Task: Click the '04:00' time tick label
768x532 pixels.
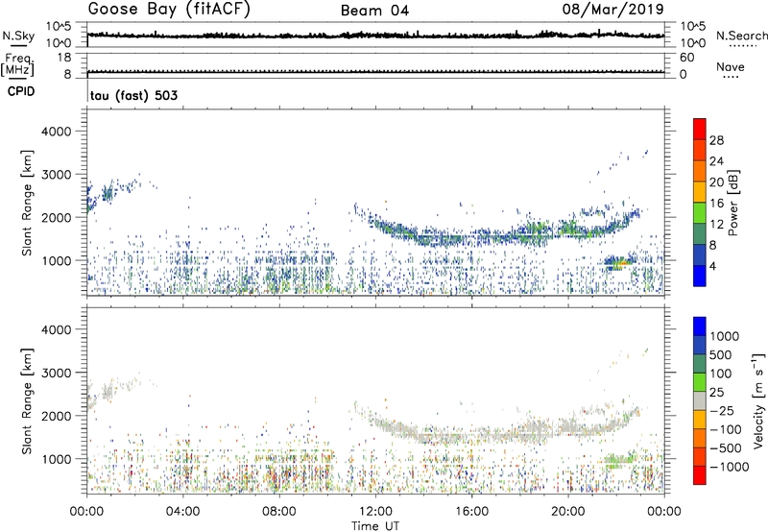Action: 182,512
